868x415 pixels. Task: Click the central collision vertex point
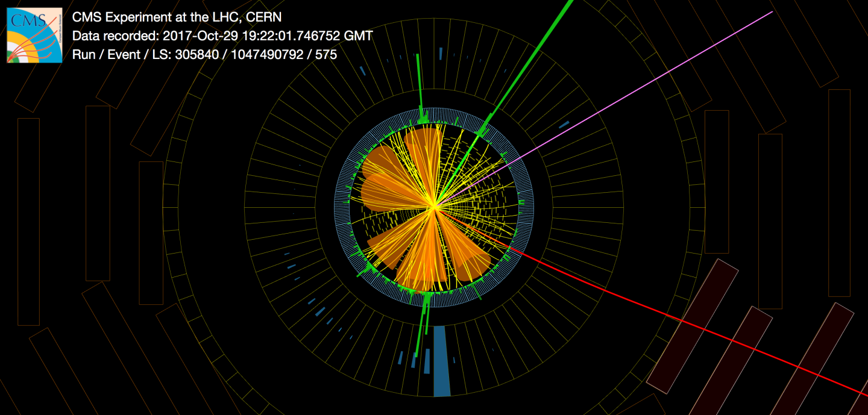[434, 208]
